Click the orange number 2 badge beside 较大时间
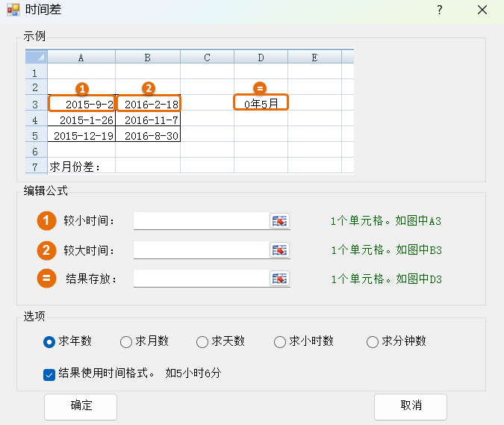Screen dimensions: 504x425 pos(47,250)
